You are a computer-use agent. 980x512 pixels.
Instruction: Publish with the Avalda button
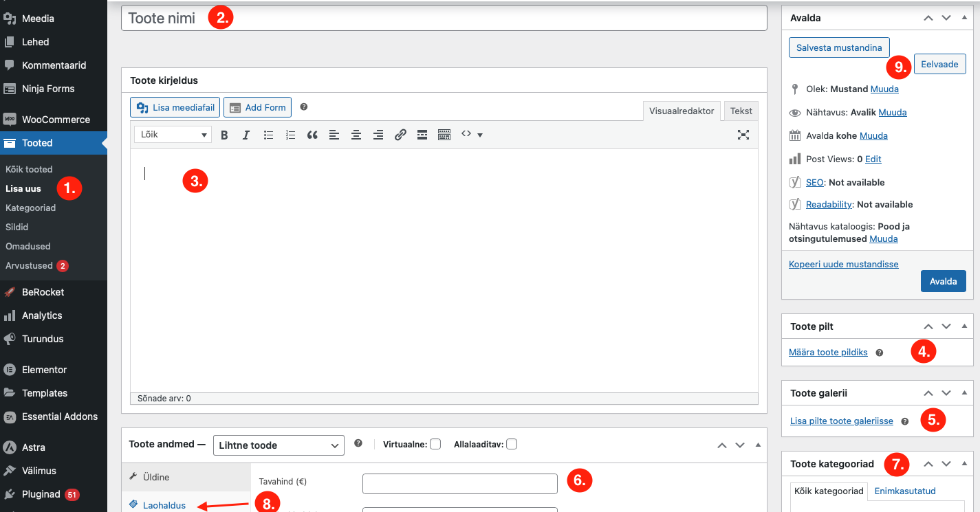pyautogui.click(x=943, y=281)
